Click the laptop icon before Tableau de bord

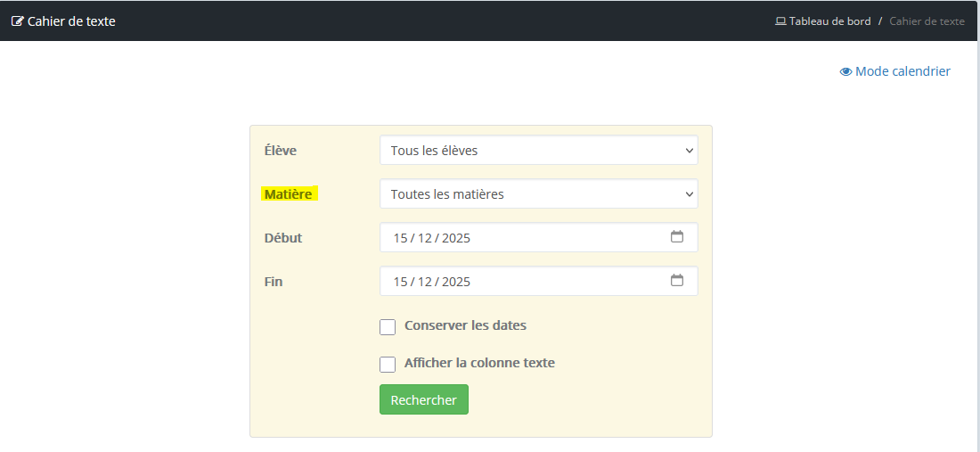click(780, 21)
